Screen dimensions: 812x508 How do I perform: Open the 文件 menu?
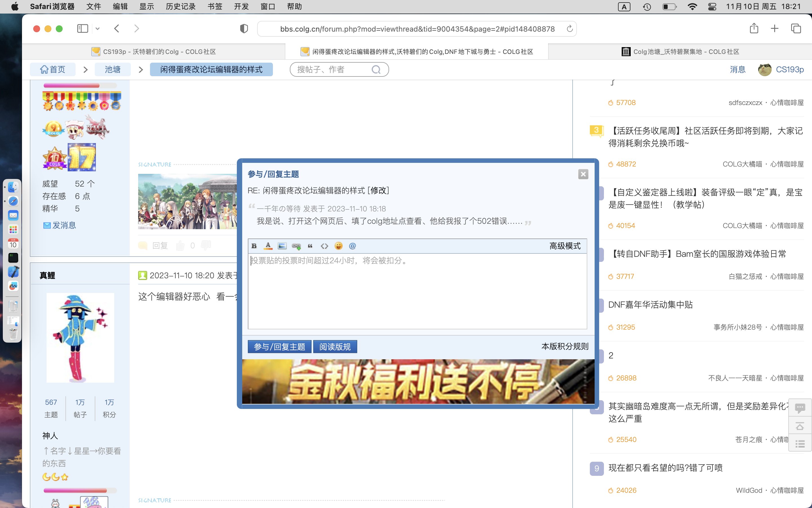pos(94,7)
